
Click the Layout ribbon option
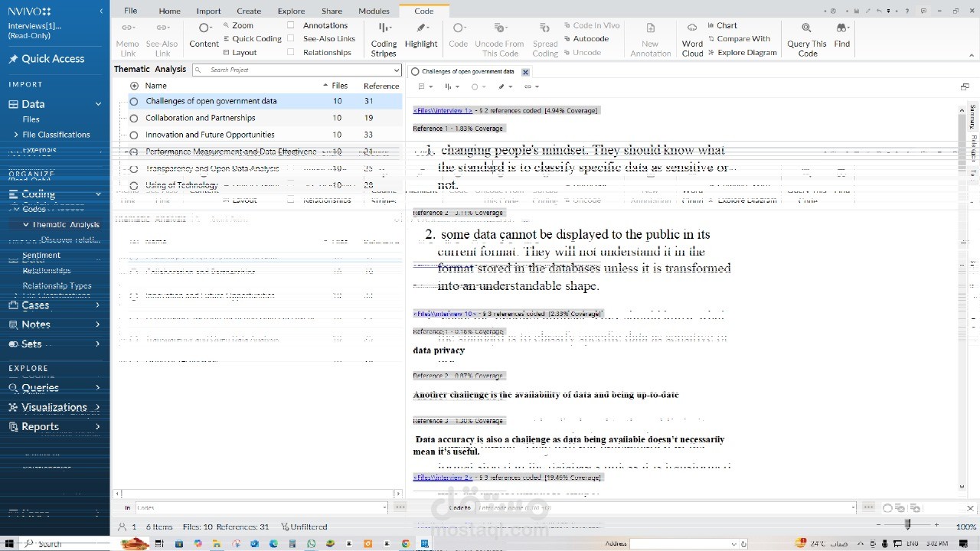click(x=240, y=52)
